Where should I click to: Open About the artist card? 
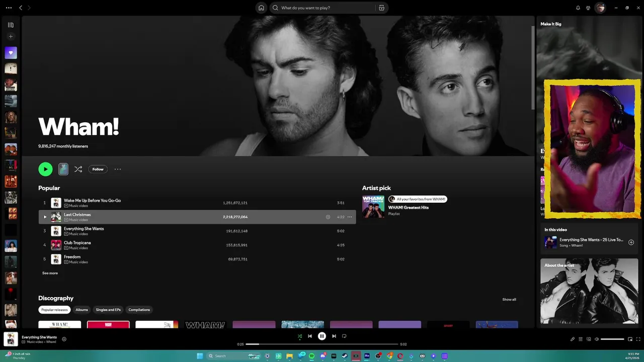(x=589, y=292)
